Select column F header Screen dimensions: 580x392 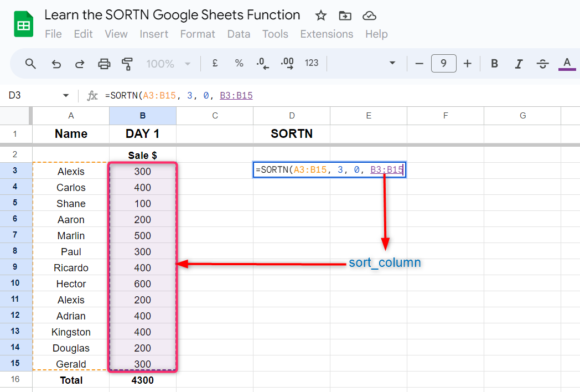pos(446,116)
